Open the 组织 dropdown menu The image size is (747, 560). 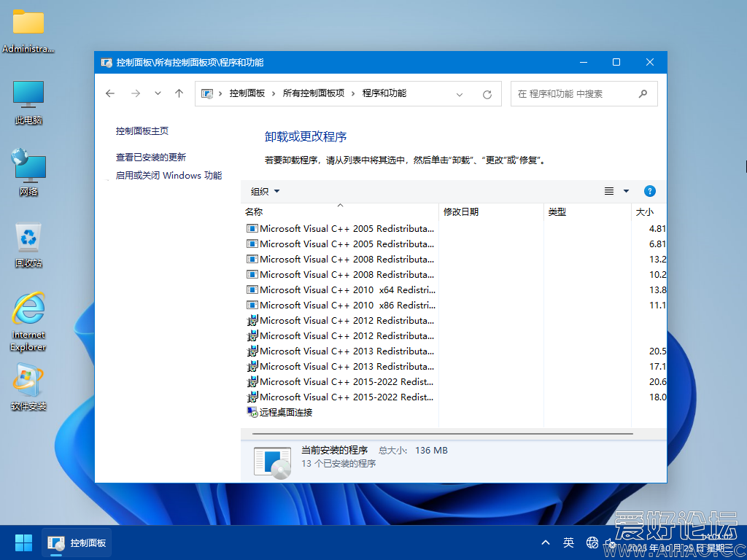263,191
